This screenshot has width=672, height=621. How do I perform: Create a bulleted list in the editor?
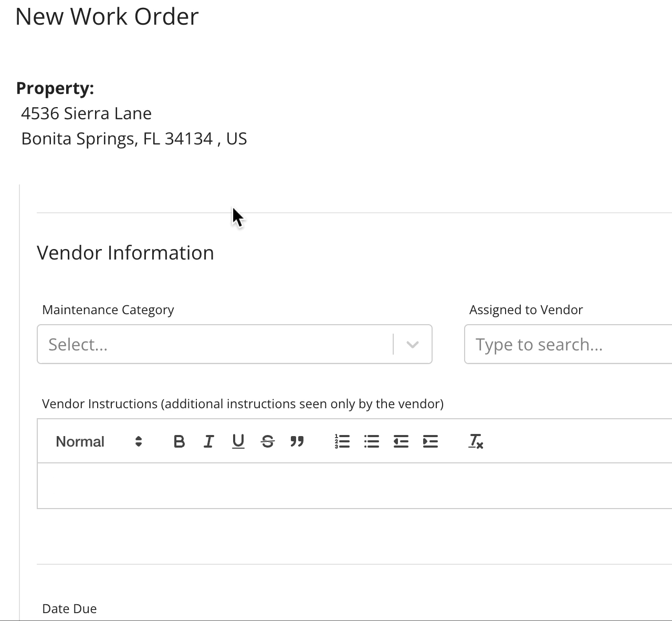coord(371,441)
